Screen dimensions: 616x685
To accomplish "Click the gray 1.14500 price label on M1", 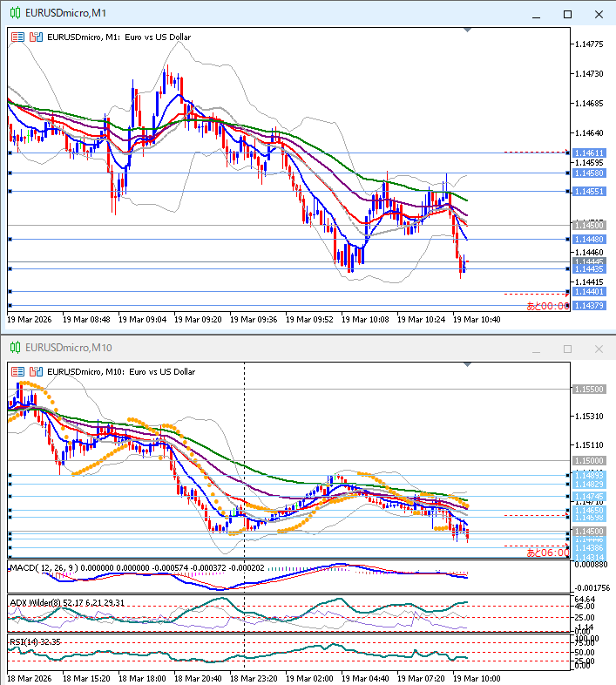I will (587, 226).
